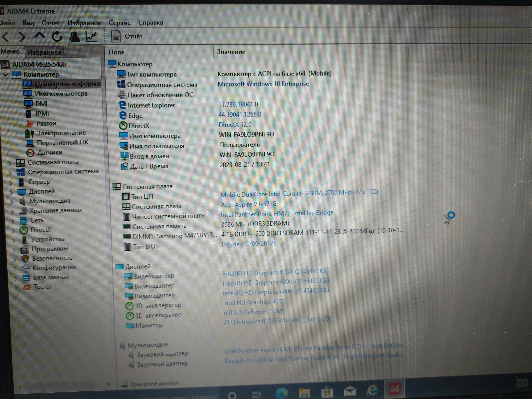The image size is (532, 399).
Task: Click the Поле column header
Action: tap(116, 52)
